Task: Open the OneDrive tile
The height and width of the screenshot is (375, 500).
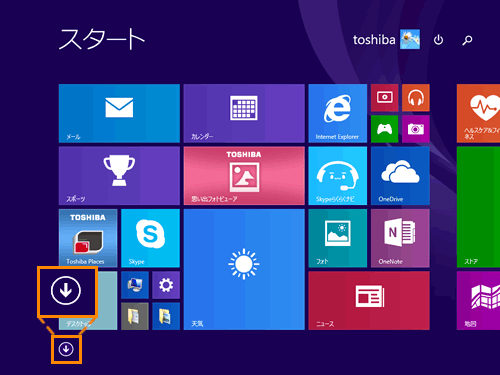Action: [x=400, y=176]
